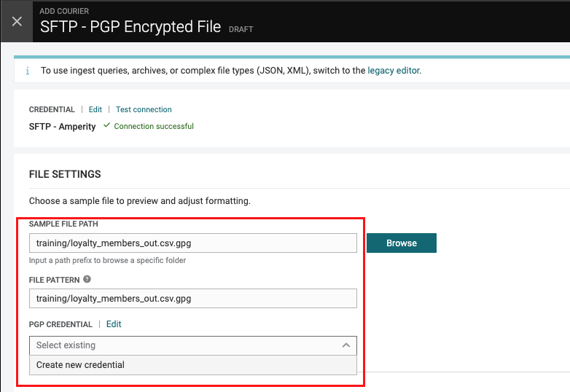Edit the SFTP credential

pyautogui.click(x=95, y=109)
